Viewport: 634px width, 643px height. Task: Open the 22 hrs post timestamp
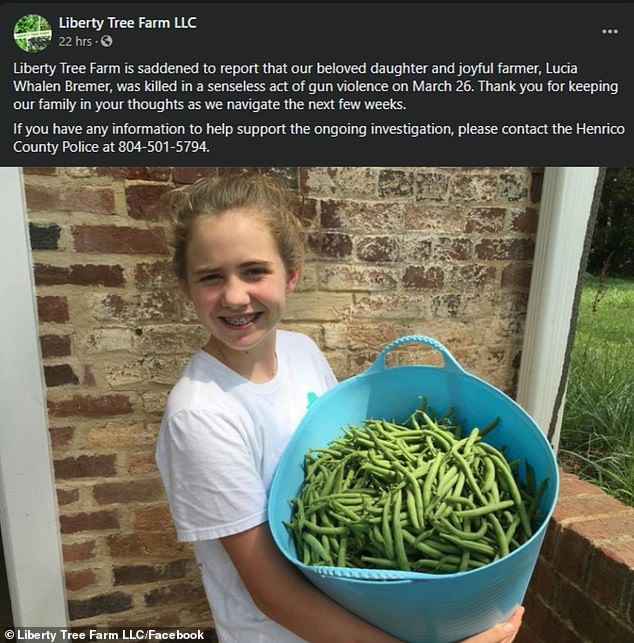pyautogui.click(x=75, y=41)
